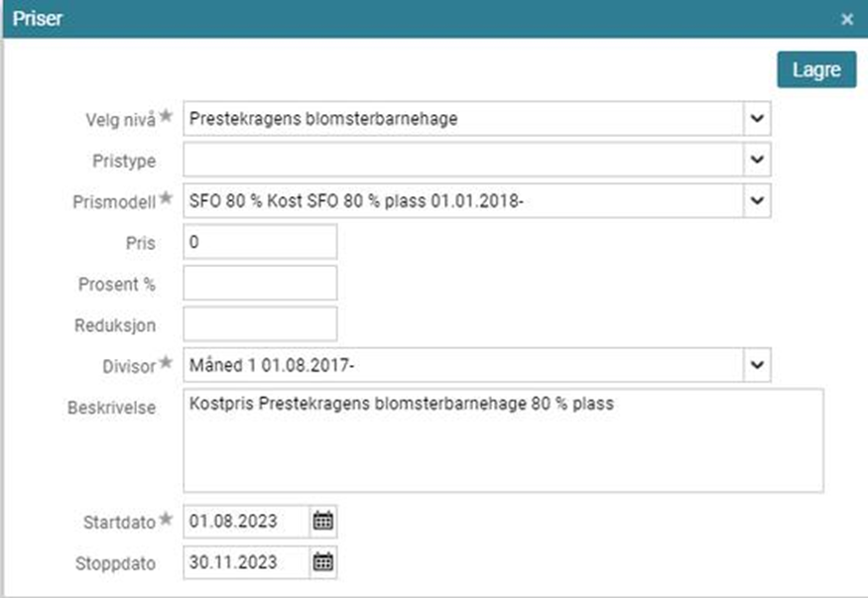The image size is (868, 598).
Task: Expand the Velg nivå dropdown arrow
Action: pyautogui.click(x=757, y=119)
